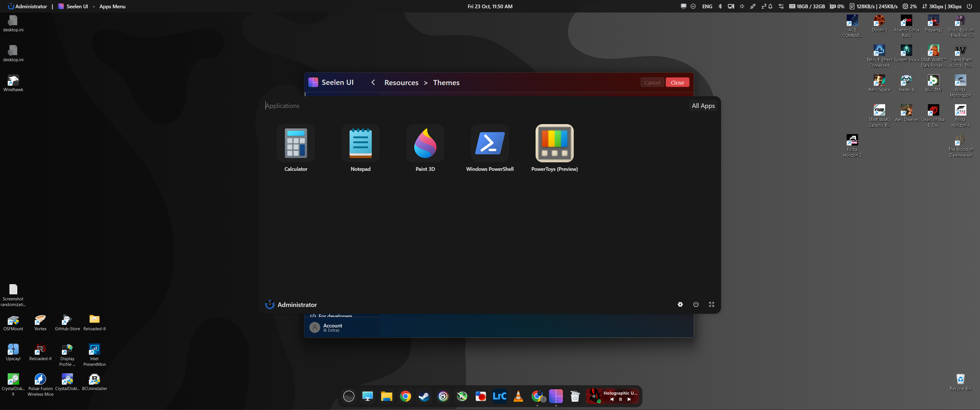Launch Windows PowerShell
The height and width of the screenshot is (410, 980).
(490, 148)
